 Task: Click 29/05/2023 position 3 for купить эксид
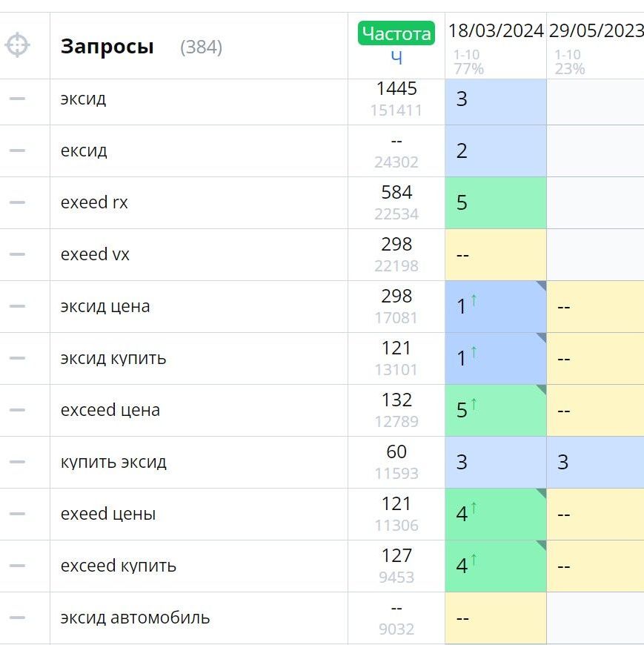coord(596,462)
